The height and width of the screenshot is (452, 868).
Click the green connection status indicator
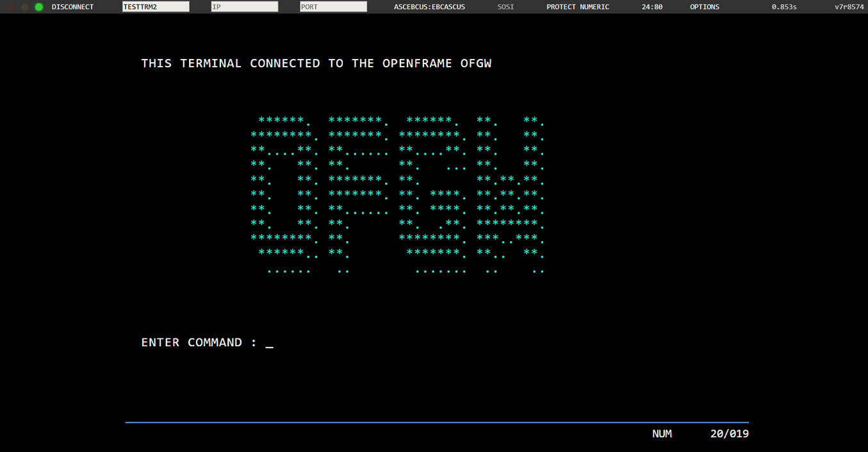(39, 7)
